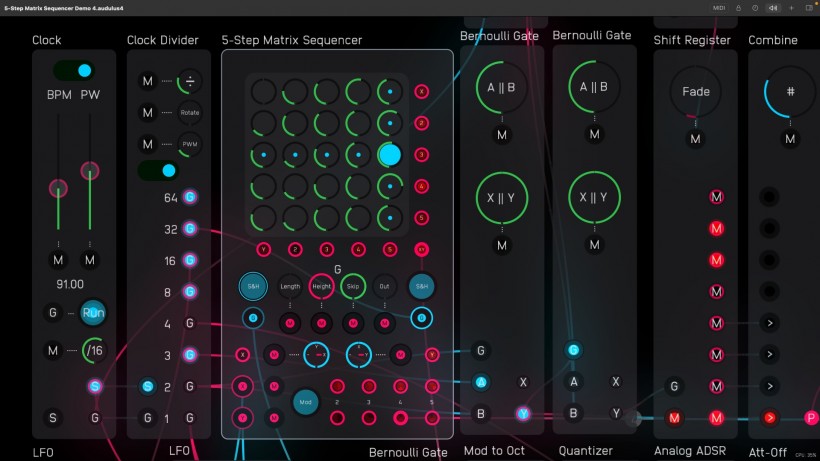Image resolution: width=820 pixels, height=461 pixels.
Task: Select the large active cyan matrix step
Action: coord(390,155)
